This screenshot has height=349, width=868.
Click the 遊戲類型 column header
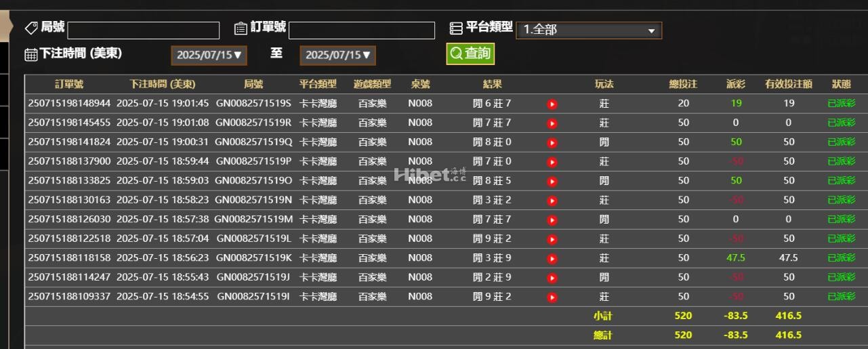372,85
